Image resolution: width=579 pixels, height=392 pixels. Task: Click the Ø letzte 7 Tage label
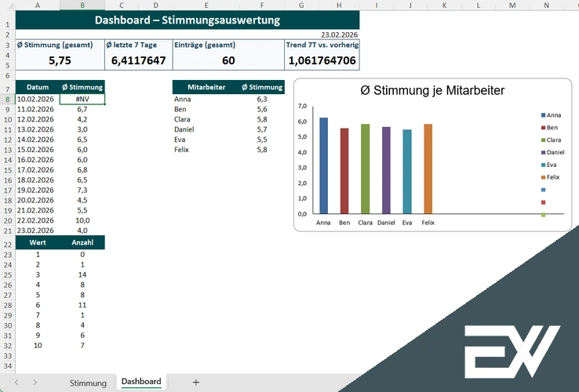(x=132, y=45)
